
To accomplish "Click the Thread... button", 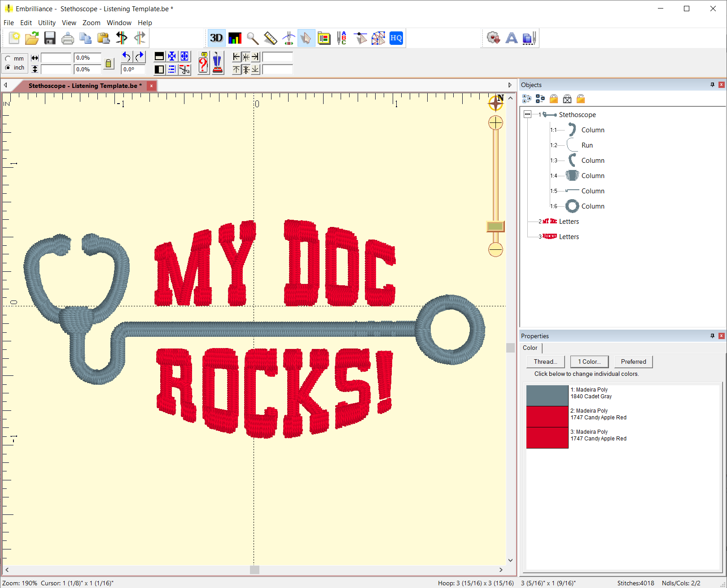I will coord(545,362).
